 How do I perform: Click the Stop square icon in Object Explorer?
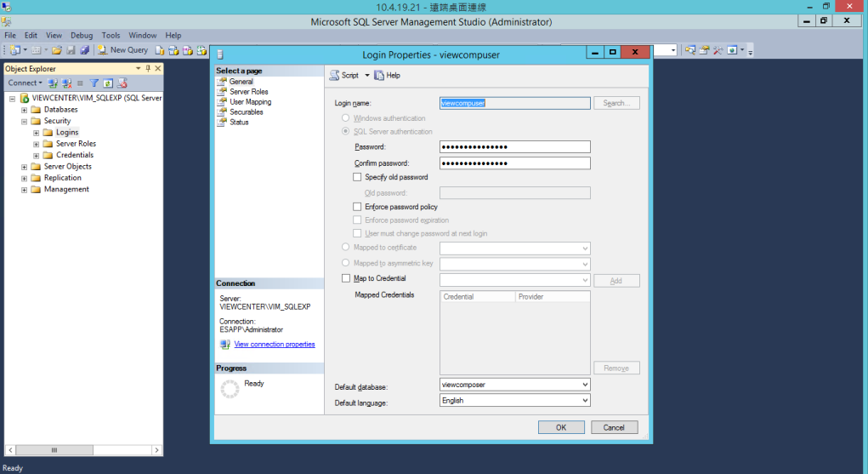click(x=80, y=83)
